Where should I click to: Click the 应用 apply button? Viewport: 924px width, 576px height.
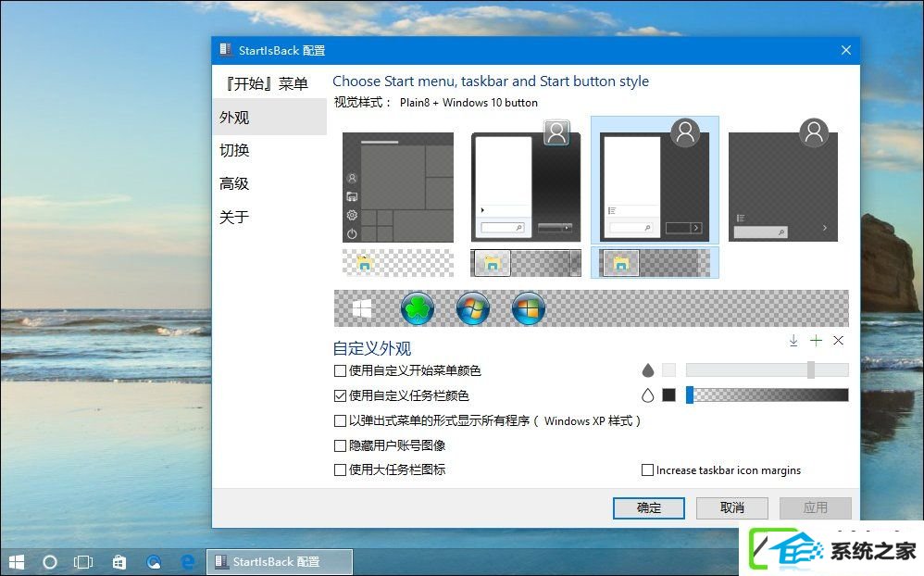pyautogui.click(x=815, y=507)
